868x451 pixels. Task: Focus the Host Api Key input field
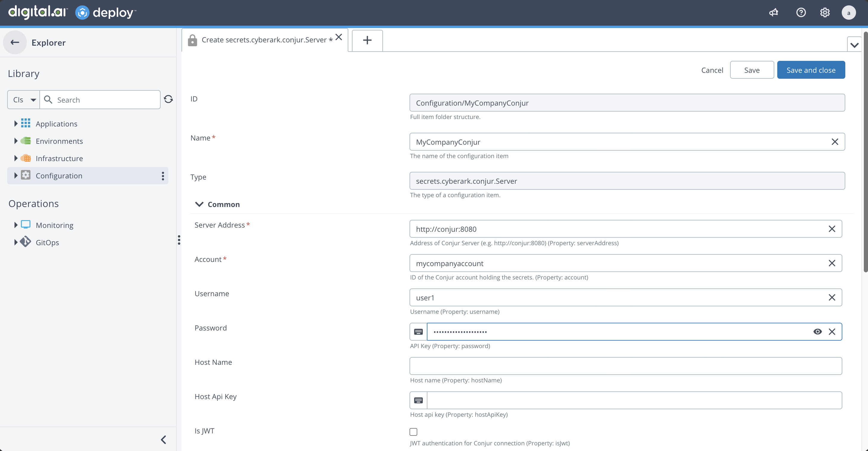click(x=634, y=400)
